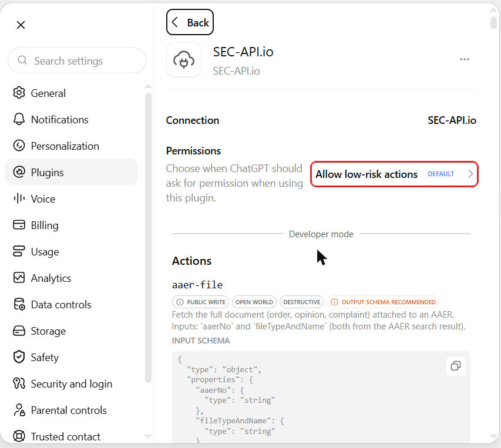Image resolution: width=501 pixels, height=448 pixels.
Task: Click the Usage icon in the sidebar
Action: [19, 251]
